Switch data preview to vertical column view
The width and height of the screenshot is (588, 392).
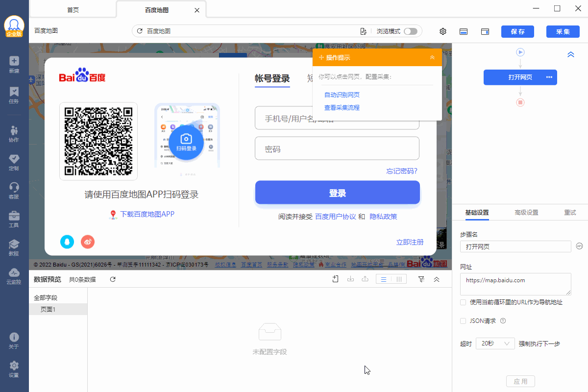[399, 279]
